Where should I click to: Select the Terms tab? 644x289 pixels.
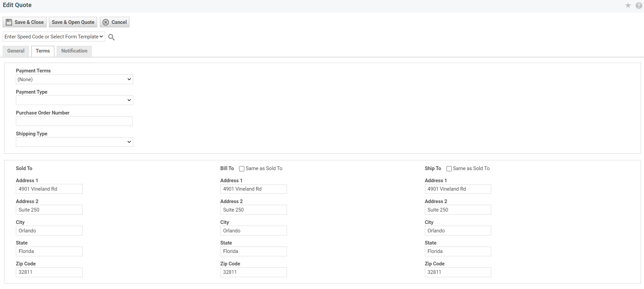click(x=43, y=51)
